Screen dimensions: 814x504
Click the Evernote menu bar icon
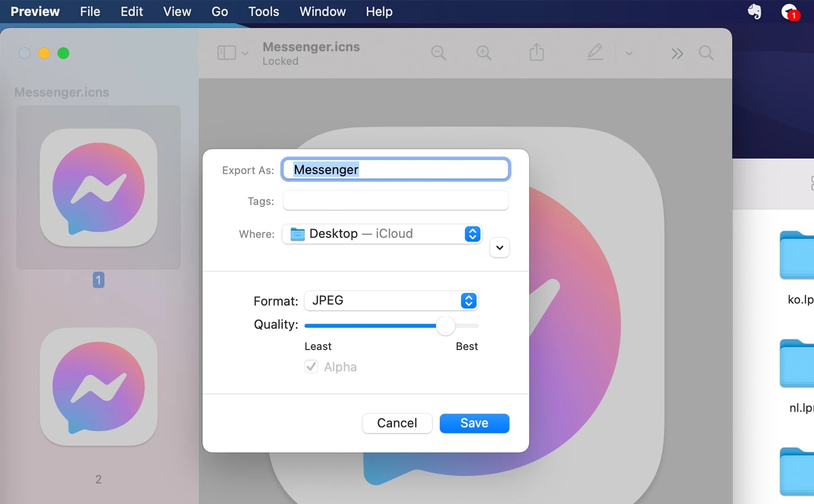tap(754, 12)
